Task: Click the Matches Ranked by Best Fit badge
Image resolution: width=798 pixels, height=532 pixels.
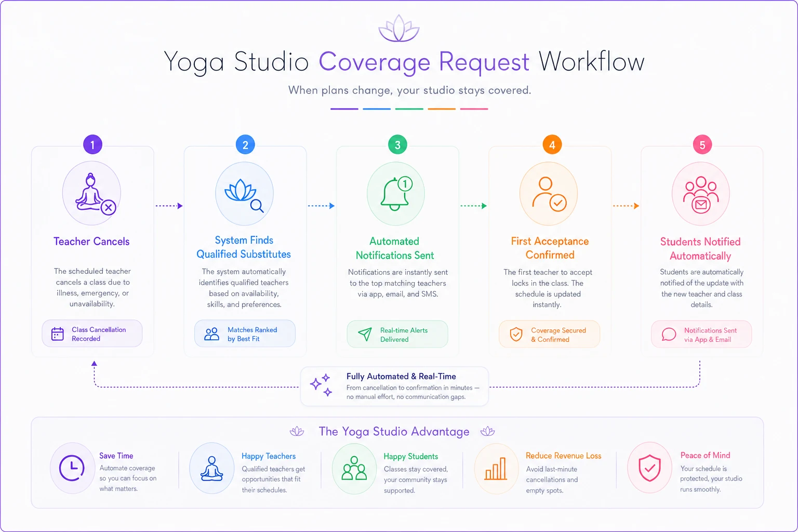Action: pyautogui.click(x=245, y=334)
